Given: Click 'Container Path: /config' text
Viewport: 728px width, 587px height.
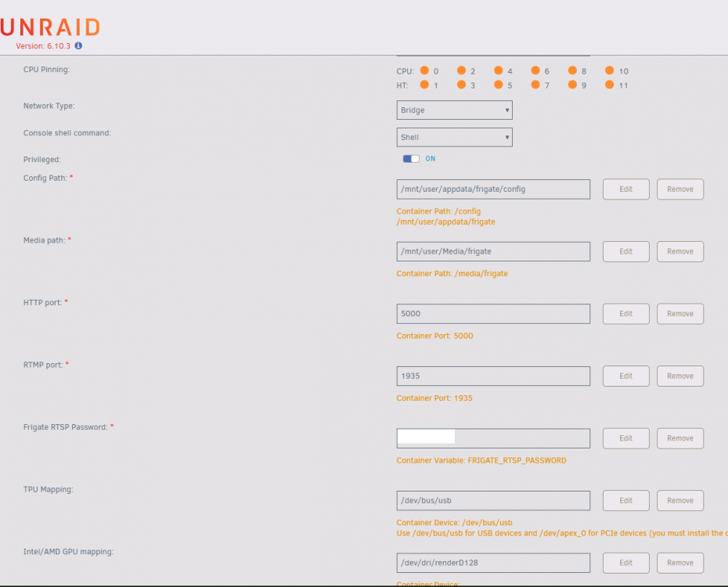Looking at the screenshot, I should point(438,211).
